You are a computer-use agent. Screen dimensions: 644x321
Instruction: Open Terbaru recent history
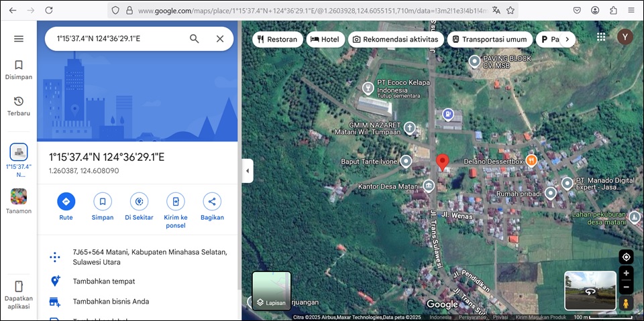click(19, 105)
